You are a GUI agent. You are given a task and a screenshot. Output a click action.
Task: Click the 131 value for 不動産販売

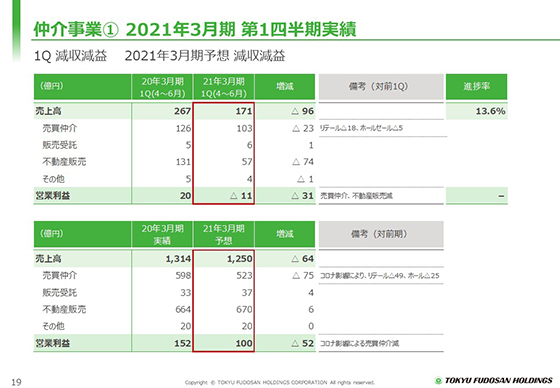(183, 162)
